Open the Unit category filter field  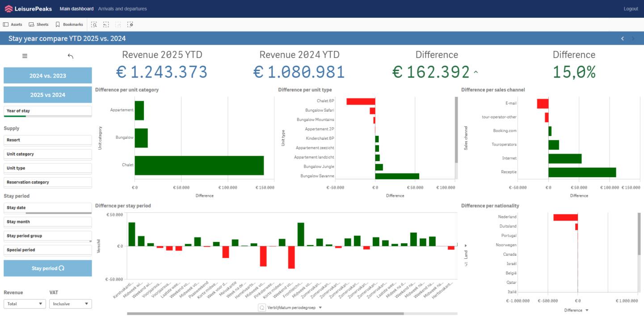click(47, 154)
